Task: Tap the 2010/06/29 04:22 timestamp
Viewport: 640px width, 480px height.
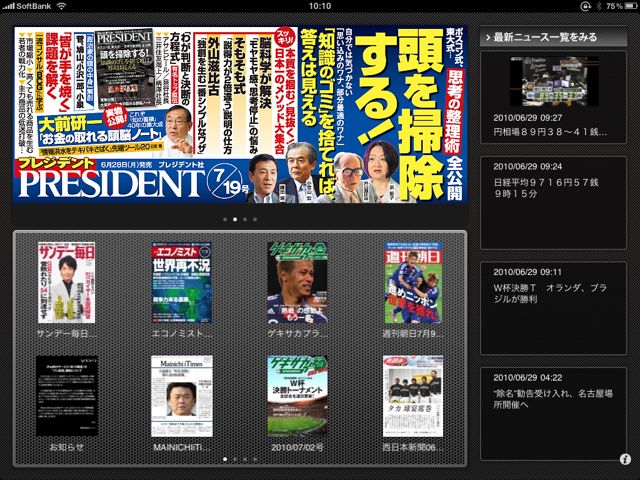Action: point(527,378)
